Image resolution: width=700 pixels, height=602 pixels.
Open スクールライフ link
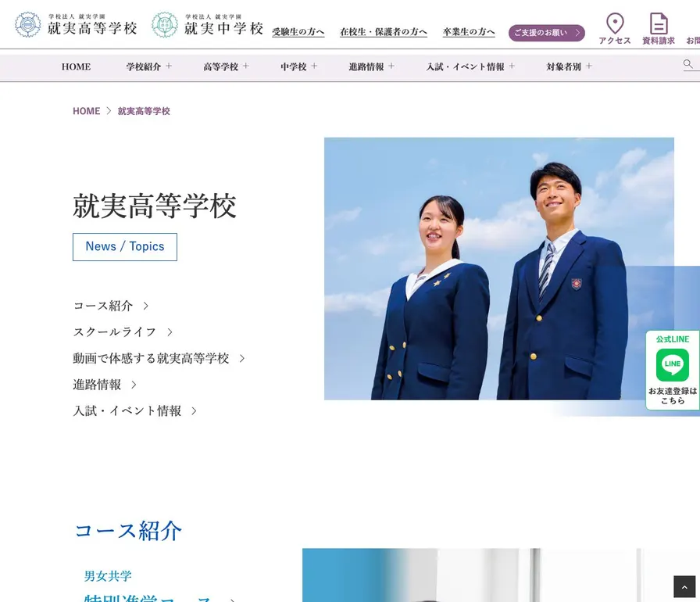(x=115, y=332)
